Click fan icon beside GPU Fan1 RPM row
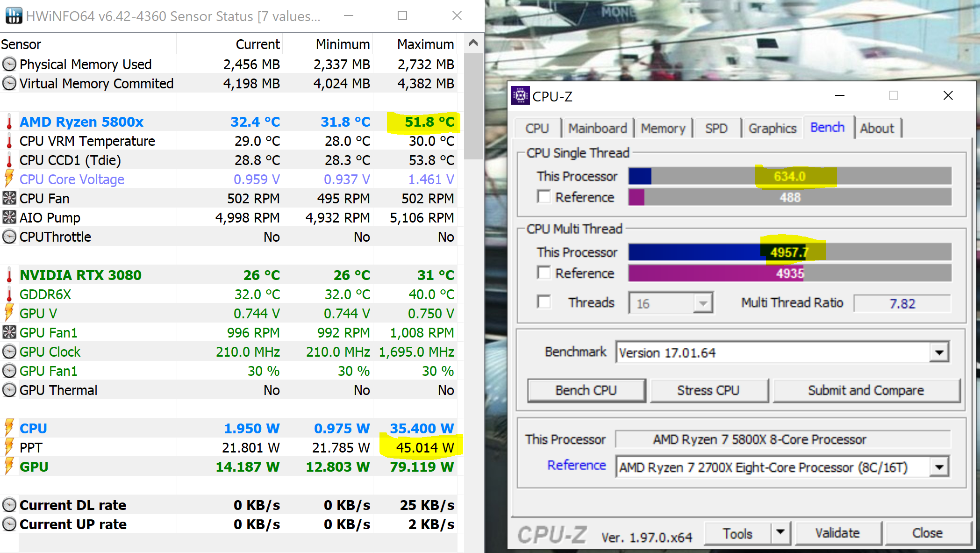980x553 pixels. pyautogui.click(x=9, y=333)
